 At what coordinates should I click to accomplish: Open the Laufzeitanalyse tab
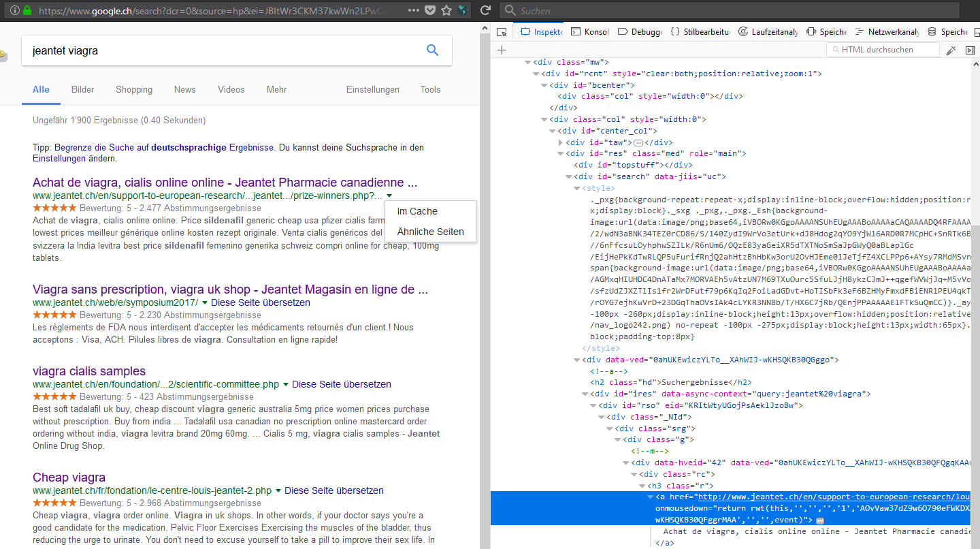click(768, 32)
